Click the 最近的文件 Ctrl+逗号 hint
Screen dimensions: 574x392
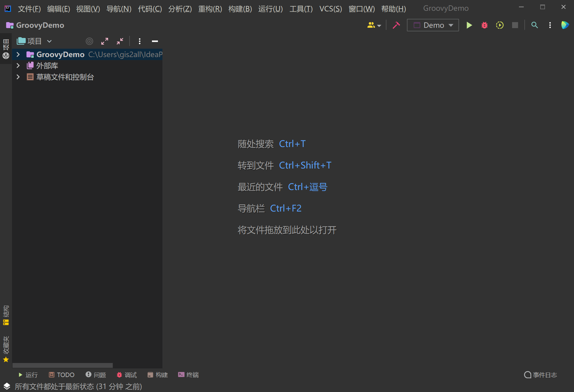click(282, 187)
